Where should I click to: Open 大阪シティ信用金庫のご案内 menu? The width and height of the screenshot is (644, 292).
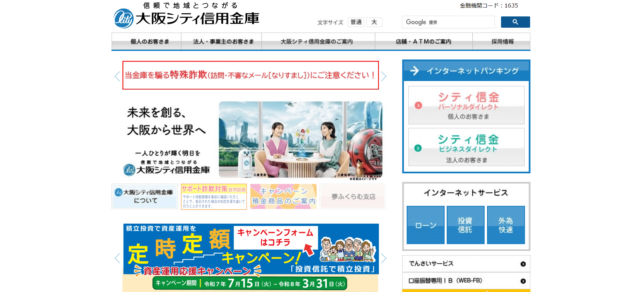tap(318, 41)
